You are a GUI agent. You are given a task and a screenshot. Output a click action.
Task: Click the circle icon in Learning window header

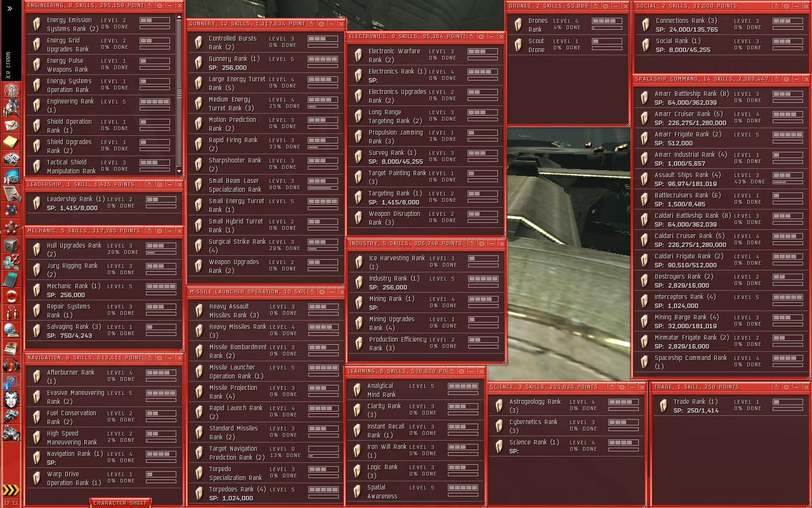(x=461, y=371)
